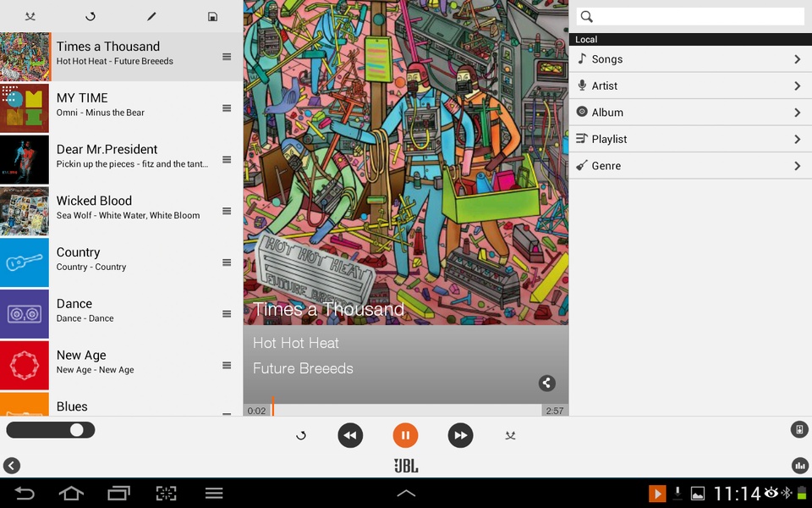Open the equalizer bars icon

click(799, 466)
